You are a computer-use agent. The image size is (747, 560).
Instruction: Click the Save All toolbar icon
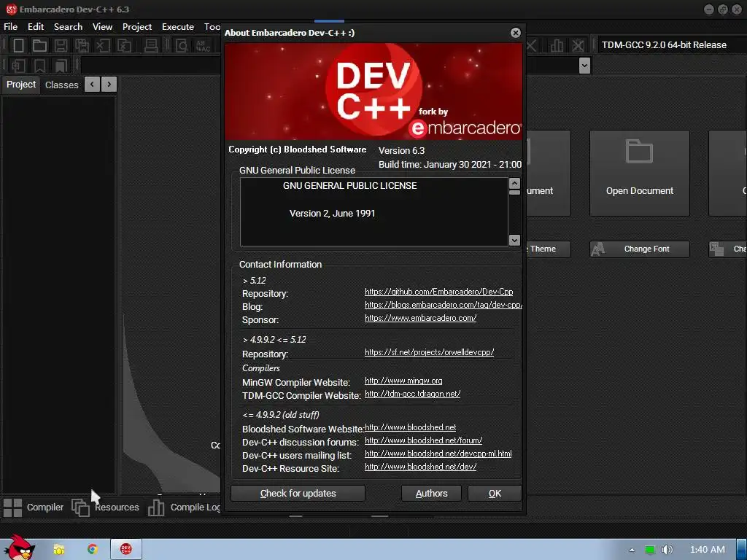click(82, 46)
